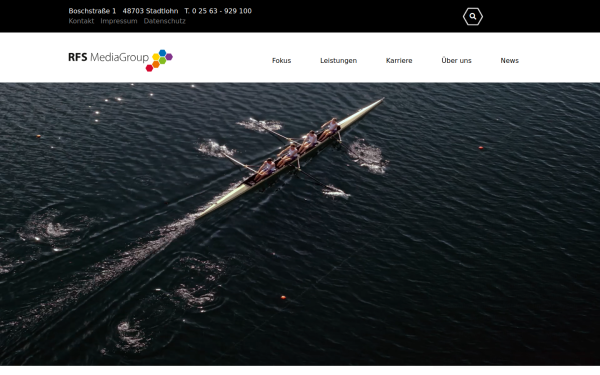Open the Karriere menu item
This screenshot has width=600, height=375.
[399, 60]
